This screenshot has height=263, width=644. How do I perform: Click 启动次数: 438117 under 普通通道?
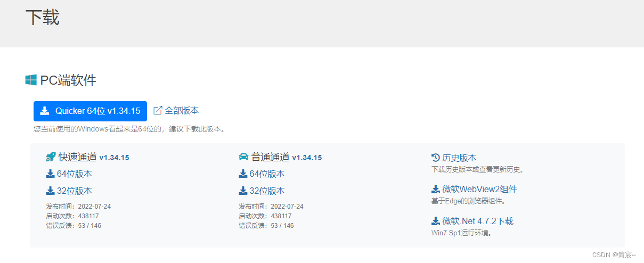(265, 216)
